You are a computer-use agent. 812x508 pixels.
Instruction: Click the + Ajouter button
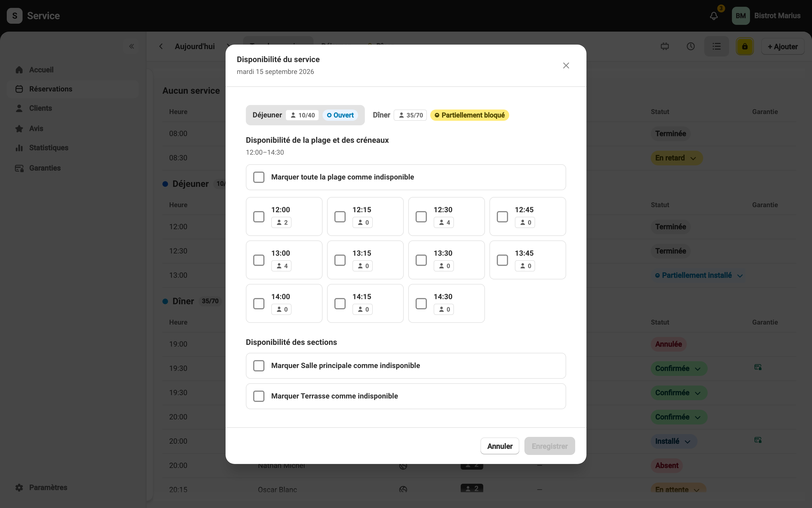(x=782, y=46)
